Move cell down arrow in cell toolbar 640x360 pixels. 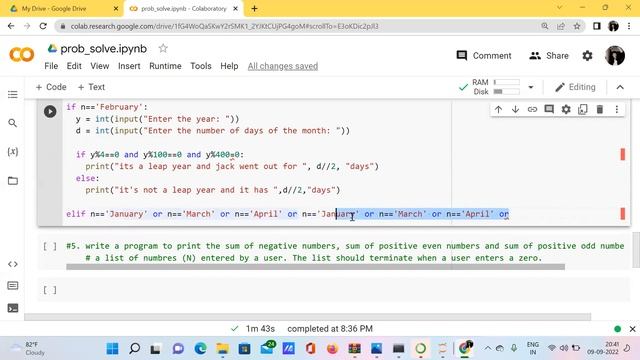point(515,109)
